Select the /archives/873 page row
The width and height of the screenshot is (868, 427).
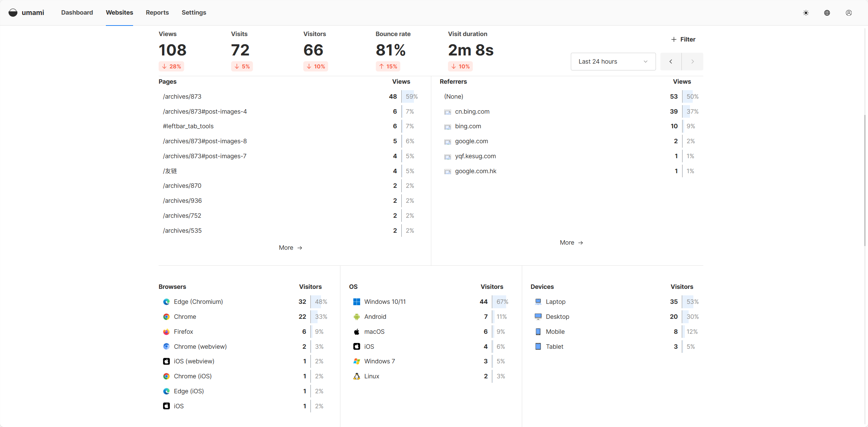182,97
